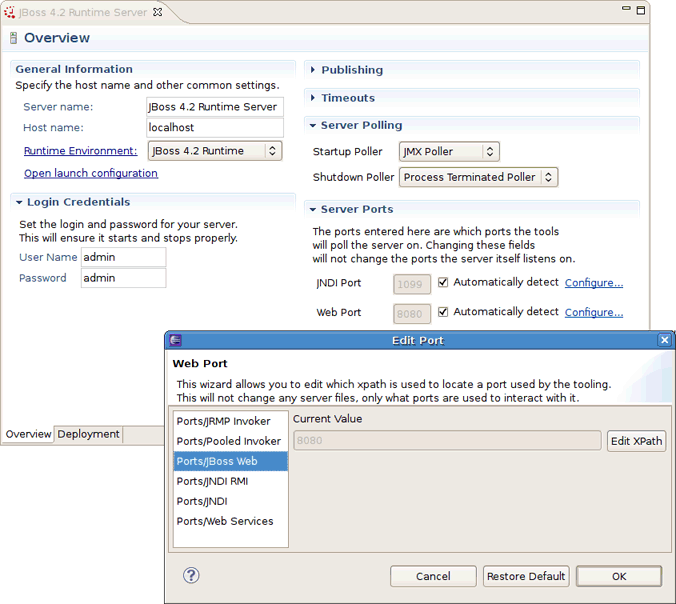Viewport: 676px width, 604px height.
Task: Open the Shutdown Poller dropdown
Action: tap(479, 177)
